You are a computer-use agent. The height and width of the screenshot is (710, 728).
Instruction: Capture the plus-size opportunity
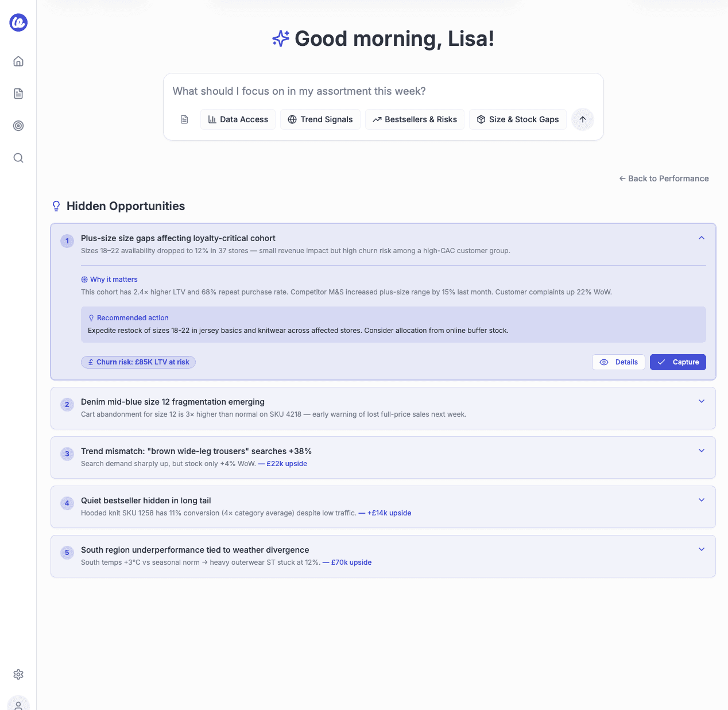point(678,362)
